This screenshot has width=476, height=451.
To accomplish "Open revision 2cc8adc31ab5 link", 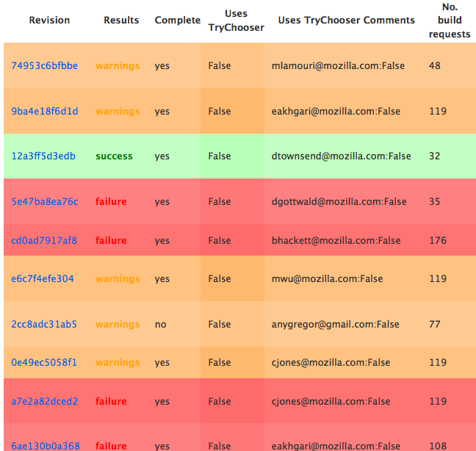I will tap(44, 324).
